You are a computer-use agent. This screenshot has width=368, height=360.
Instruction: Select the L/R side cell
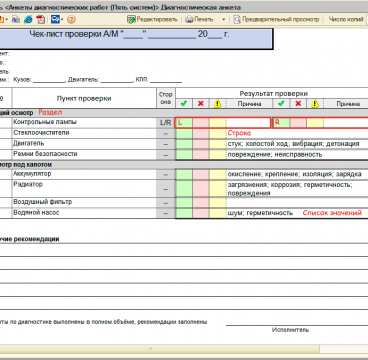(x=166, y=123)
